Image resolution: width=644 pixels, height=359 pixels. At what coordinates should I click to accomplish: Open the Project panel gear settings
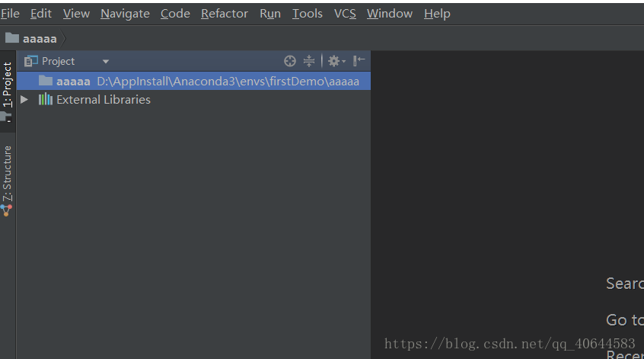[335, 61]
